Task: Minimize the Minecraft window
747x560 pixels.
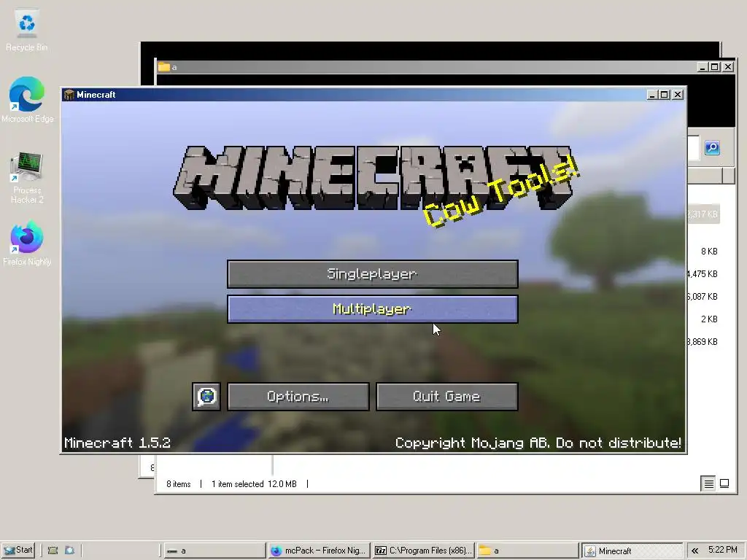Action: click(x=652, y=95)
